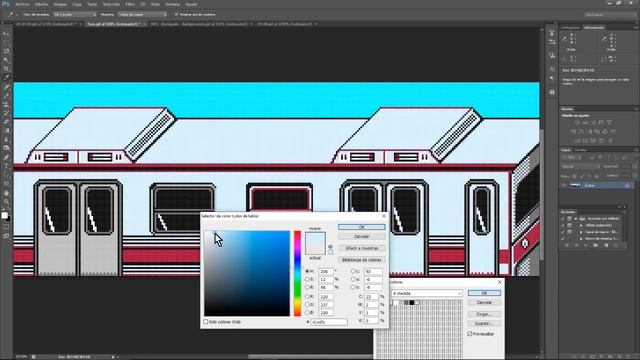The image size is (640, 360).
Task: Click the Guardar... button in color table dialog
Action: [x=484, y=323]
